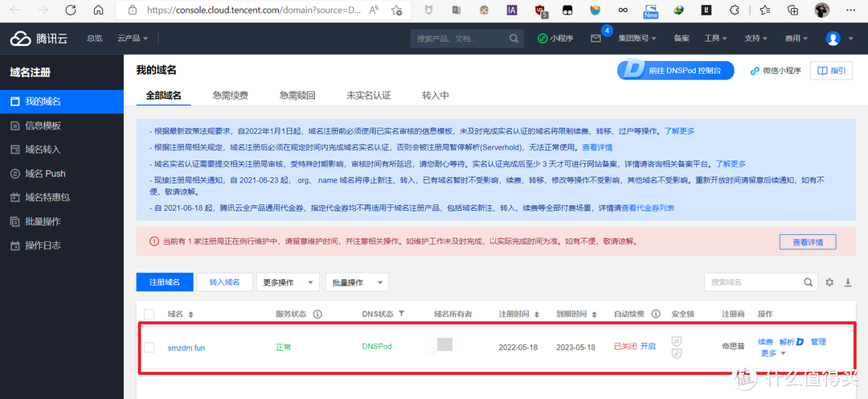Switch to 转入中 tab

click(435, 95)
